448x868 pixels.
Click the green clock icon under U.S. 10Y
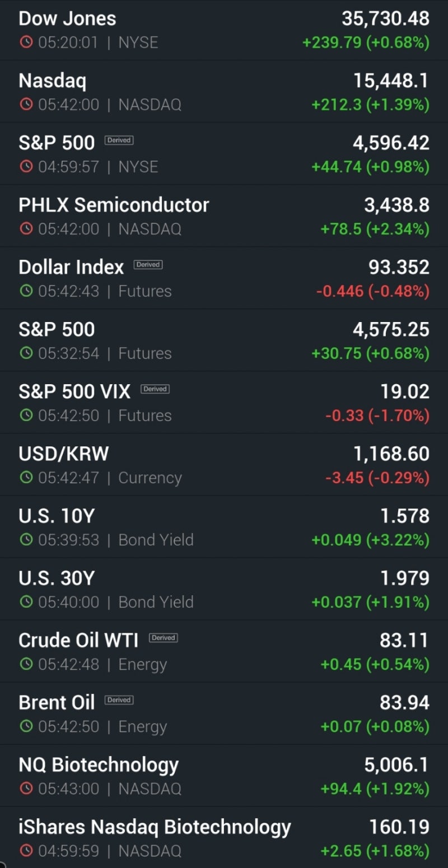(x=26, y=540)
